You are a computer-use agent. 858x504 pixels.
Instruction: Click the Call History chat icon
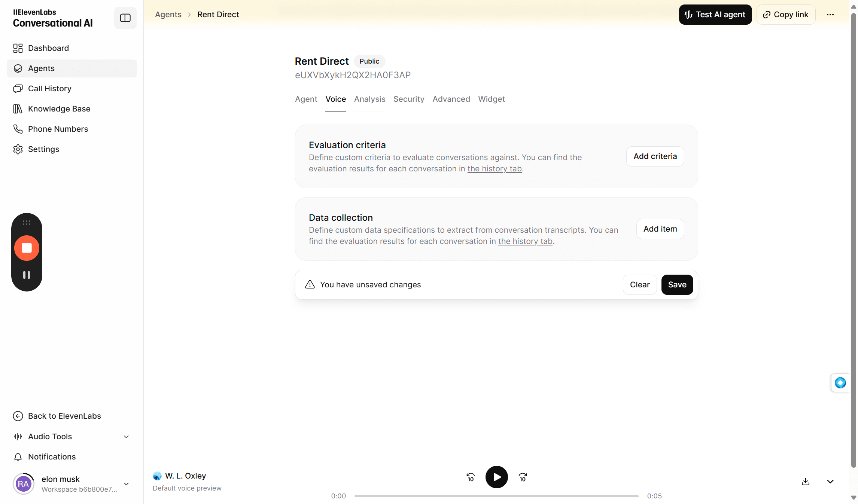(x=18, y=89)
